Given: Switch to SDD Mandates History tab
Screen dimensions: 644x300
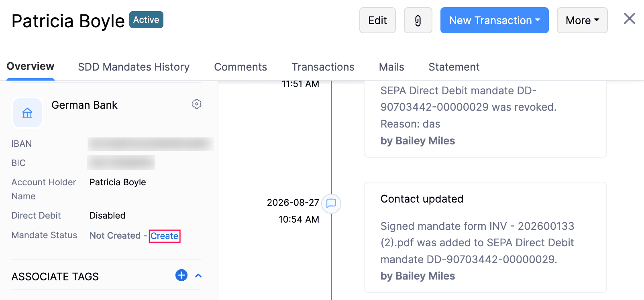Looking at the screenshot, I should pos(134,67).
